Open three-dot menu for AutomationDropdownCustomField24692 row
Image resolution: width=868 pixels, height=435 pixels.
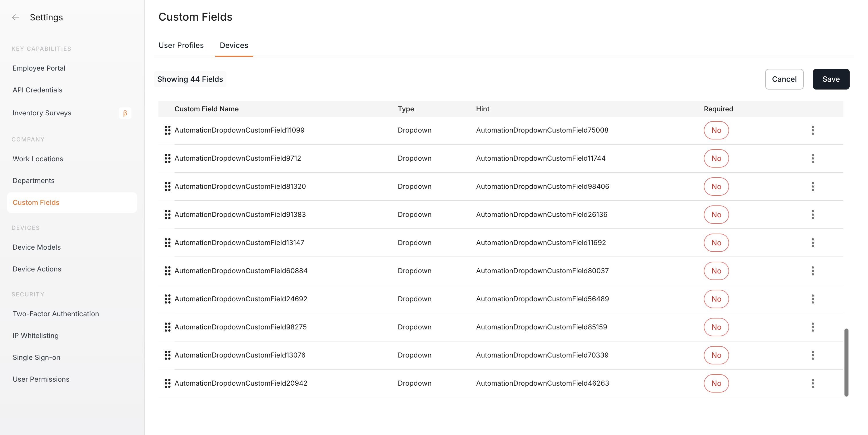pyautogui.click(x=813, y=299)
